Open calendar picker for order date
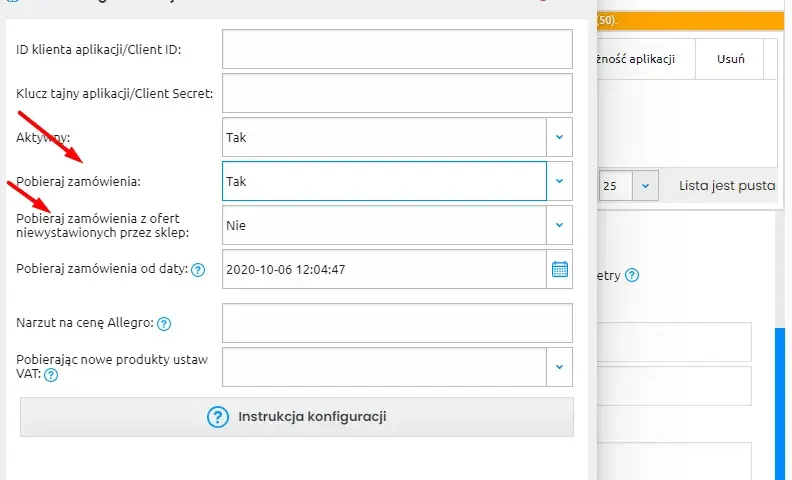Screen dimensions: 792x480 point(559,269)
